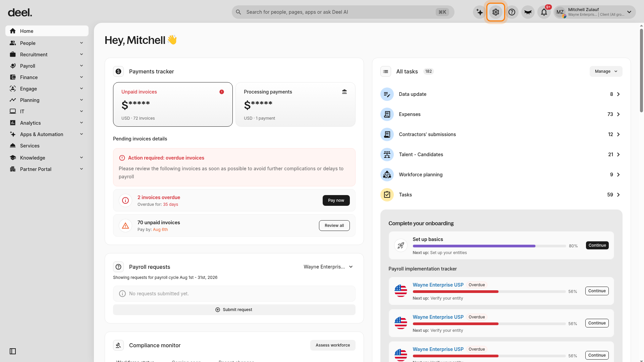Open the settings gear icon
Image resolution: width=644 pixels, height=362 pixels.
(x=496, y=12)
